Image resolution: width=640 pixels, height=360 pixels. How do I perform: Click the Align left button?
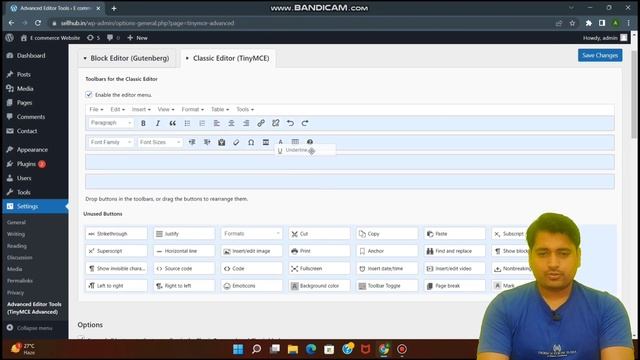click(217, 123)
